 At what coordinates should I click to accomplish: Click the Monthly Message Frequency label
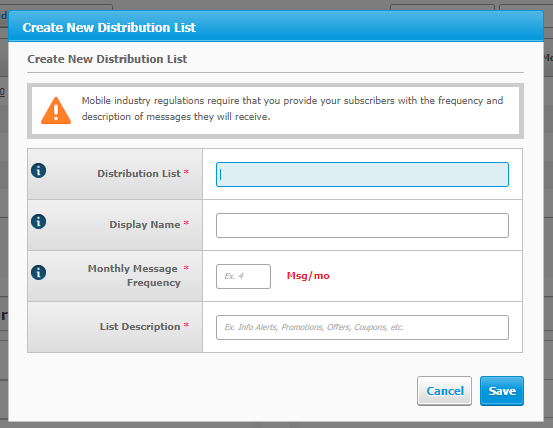134,276
